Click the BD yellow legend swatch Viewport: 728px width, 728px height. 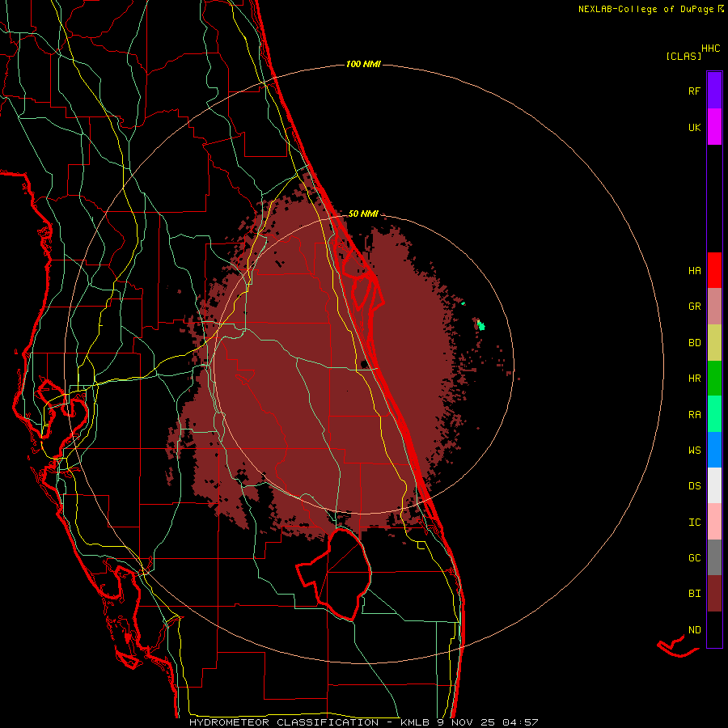tap(714, 343)
